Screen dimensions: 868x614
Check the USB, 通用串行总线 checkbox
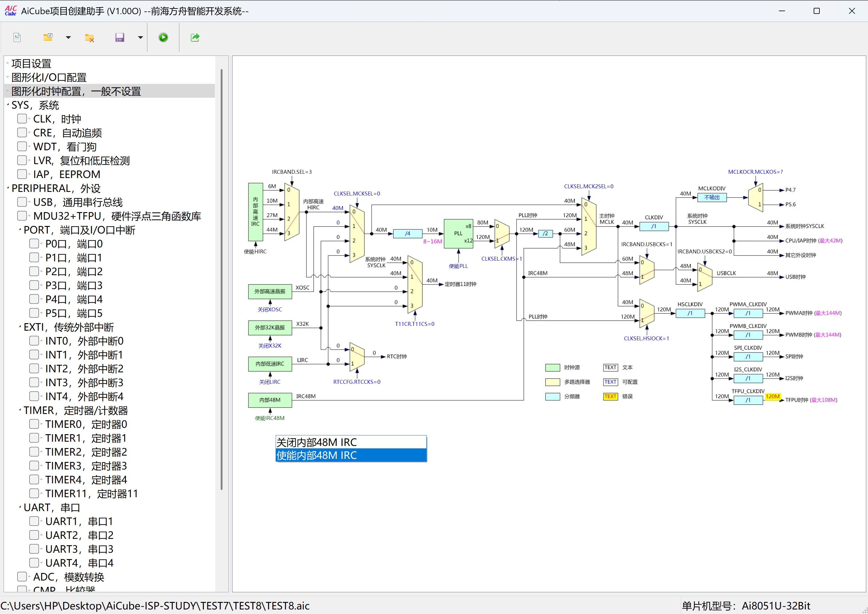coord(22,202)
